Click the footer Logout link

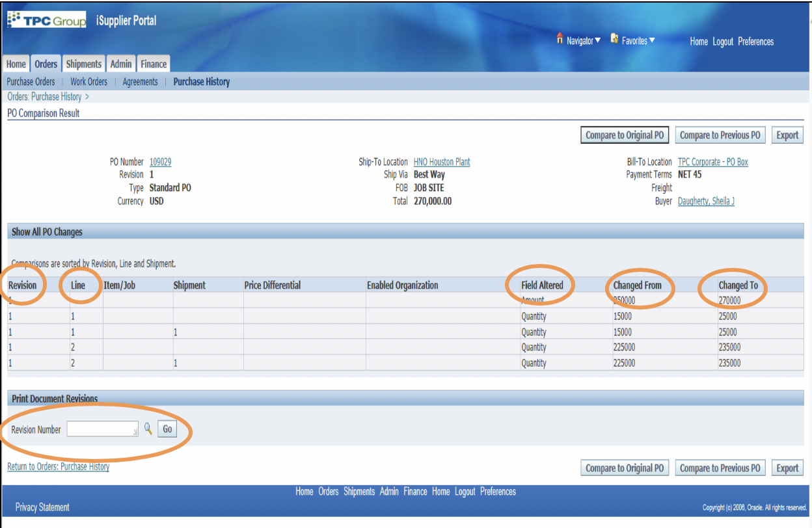tap(465, 492)
